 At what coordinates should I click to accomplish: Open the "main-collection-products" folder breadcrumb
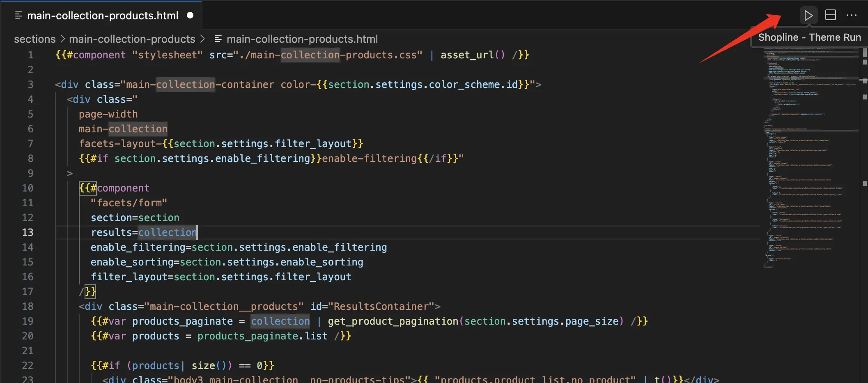pyautogui.click(x=132, y=39)
